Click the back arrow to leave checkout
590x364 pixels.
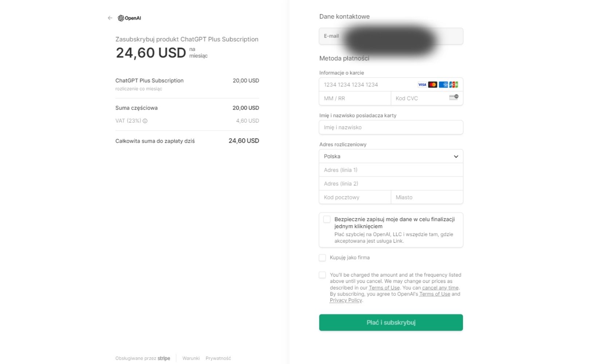tap(109, 17)
